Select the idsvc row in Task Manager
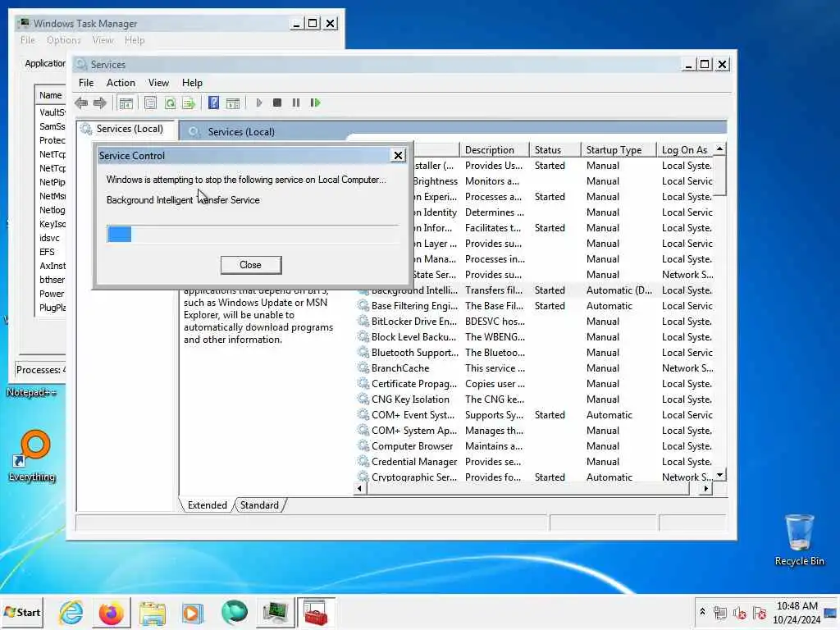The width and height of the screenshot is (840, 630). [x=51, y=238]
